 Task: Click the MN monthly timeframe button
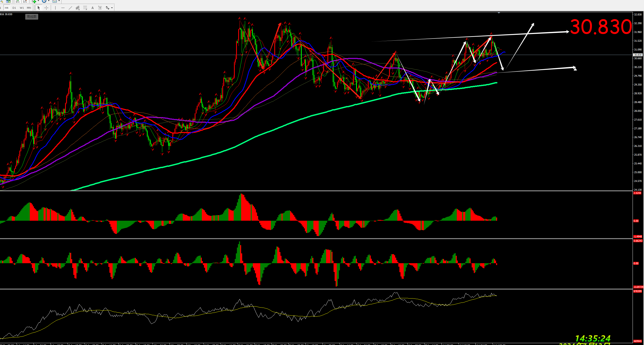pyautogui.click(x=29, y=8)
